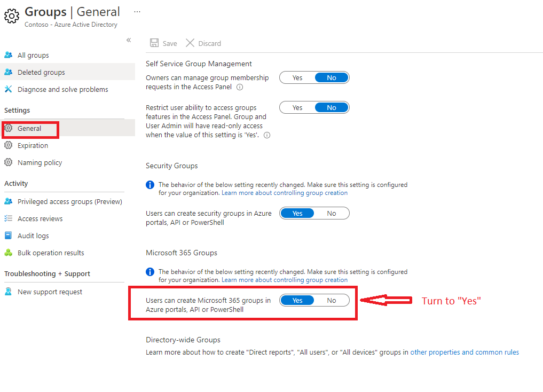Screen dimensions: 543x392
Task: Click New support request person icon
Action: pyautogui.click(x=9, y=292)
